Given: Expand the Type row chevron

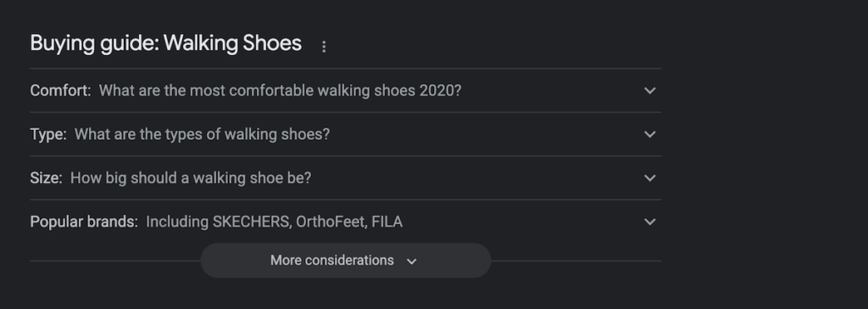Looking at the screenshot, I should click(650, 134).
